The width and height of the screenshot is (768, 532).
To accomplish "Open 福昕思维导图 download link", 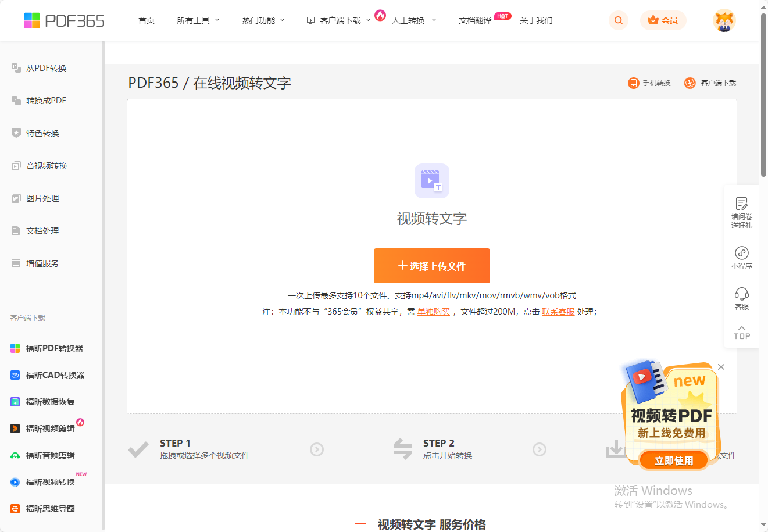I will coord(43,509).
